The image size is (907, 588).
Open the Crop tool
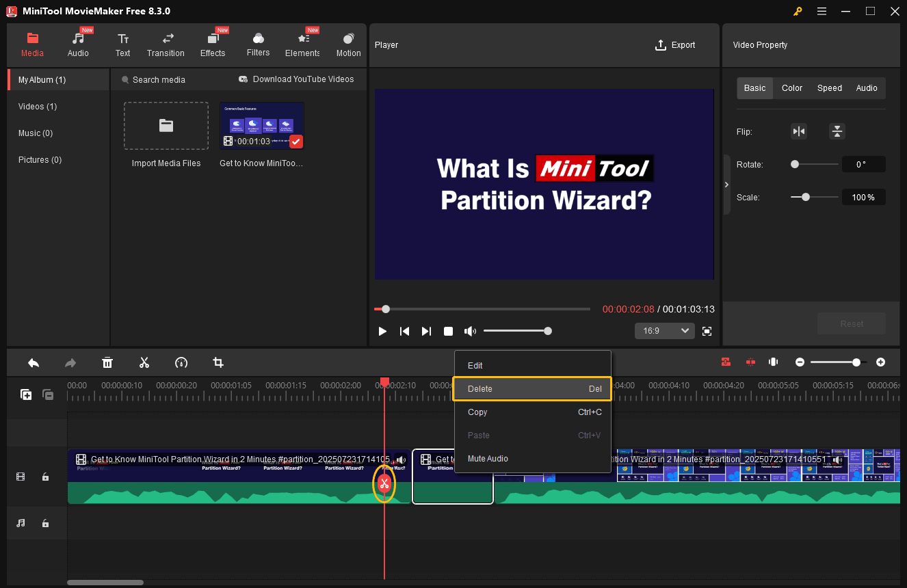click(x=218, y=362)
